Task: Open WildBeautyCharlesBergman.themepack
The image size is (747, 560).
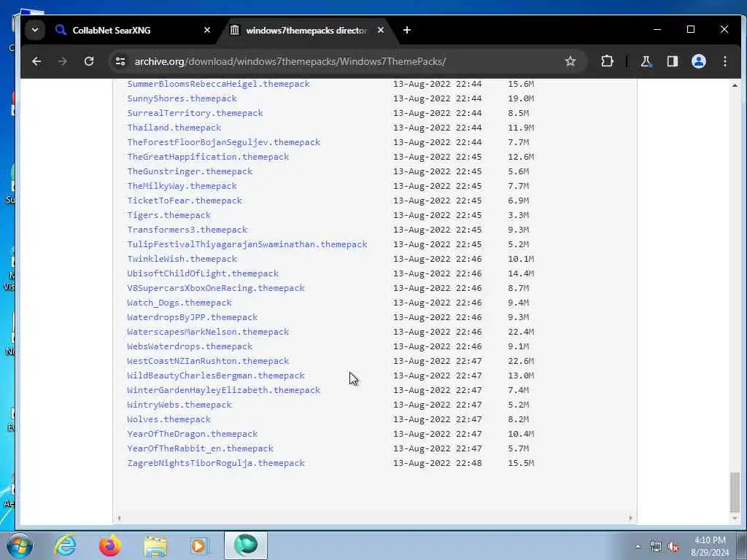Action: click(x=216, y=376)
